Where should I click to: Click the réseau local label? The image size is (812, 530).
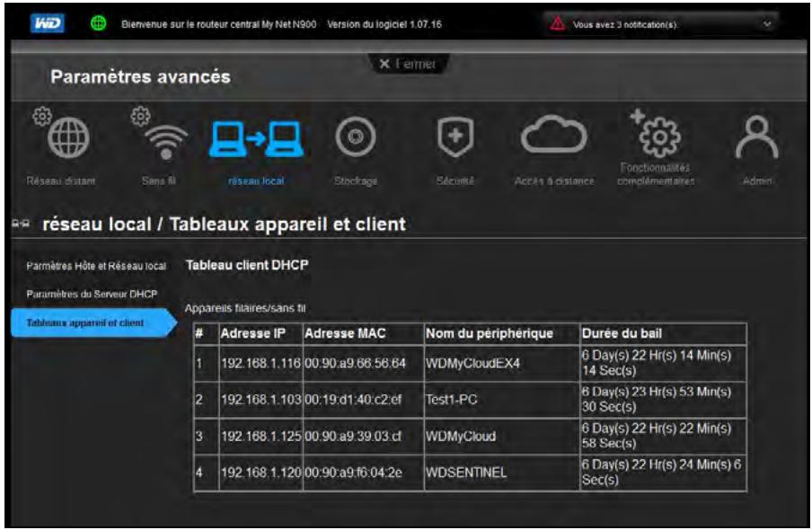point(256,181)
